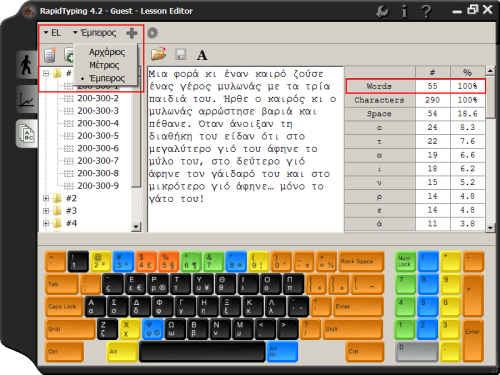Click the yellow Alt key
This screenshot has height=375, width=500.
[122, 352]
